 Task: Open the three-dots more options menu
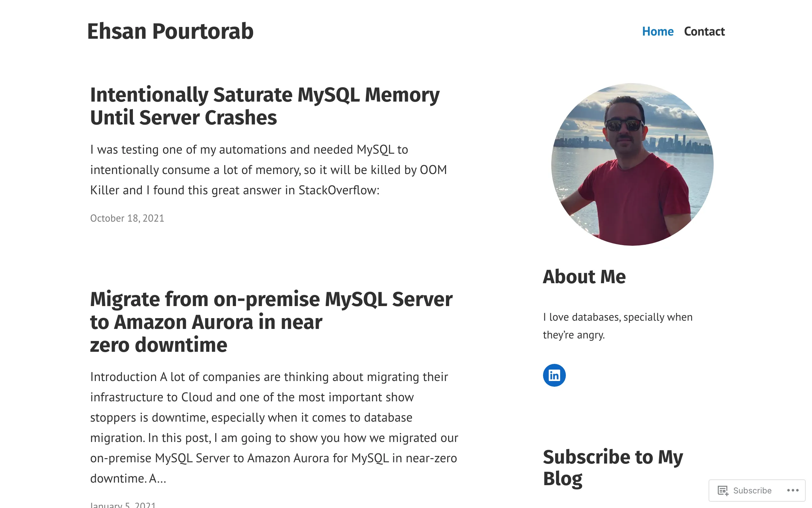[793, 490]
